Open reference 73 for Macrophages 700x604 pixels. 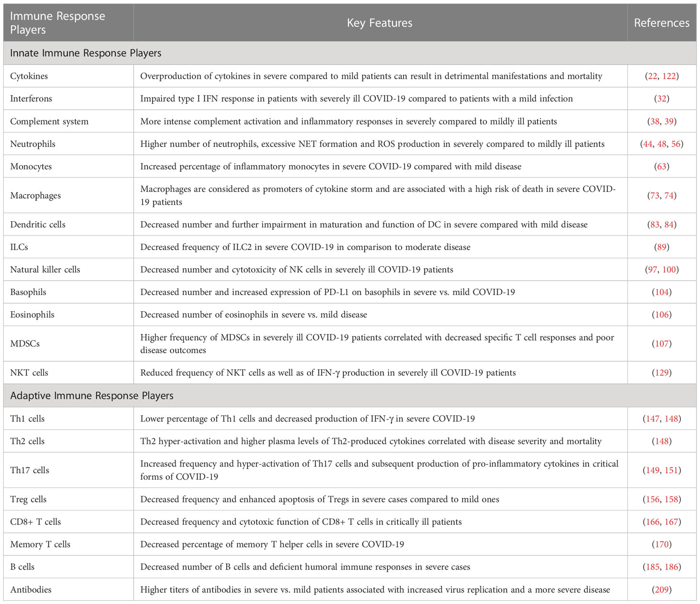655,196
